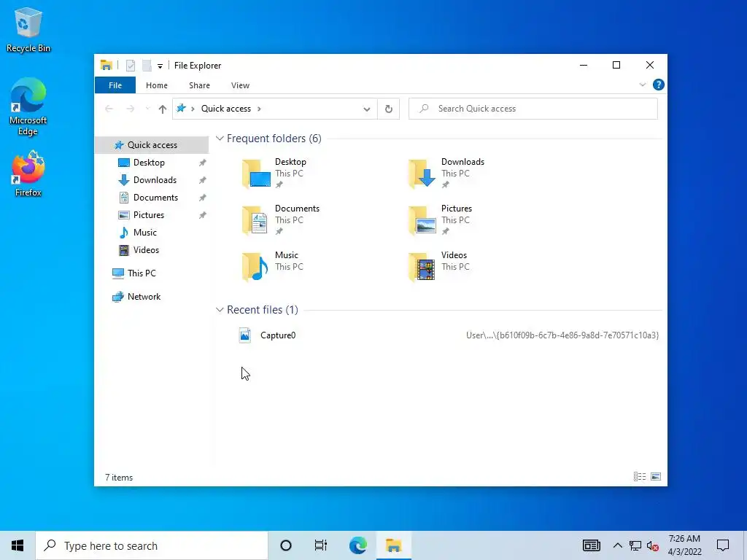Screen dimensions: 747x560
Task: Click the Capture0 file path text
Action: [562, 335]
